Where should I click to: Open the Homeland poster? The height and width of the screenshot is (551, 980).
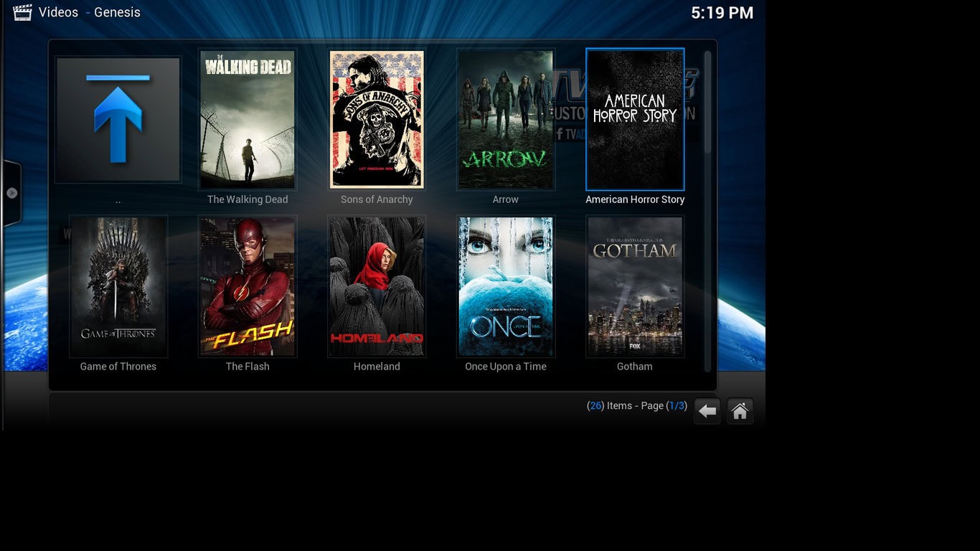377,286
